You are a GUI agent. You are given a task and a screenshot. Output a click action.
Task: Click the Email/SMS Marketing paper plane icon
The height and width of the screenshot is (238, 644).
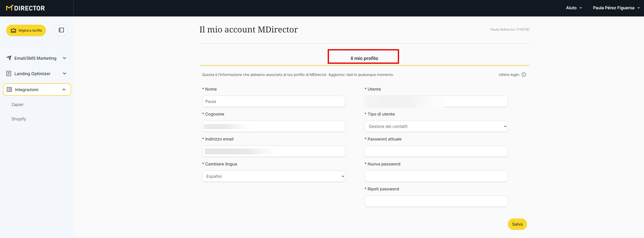click(9, 58)
